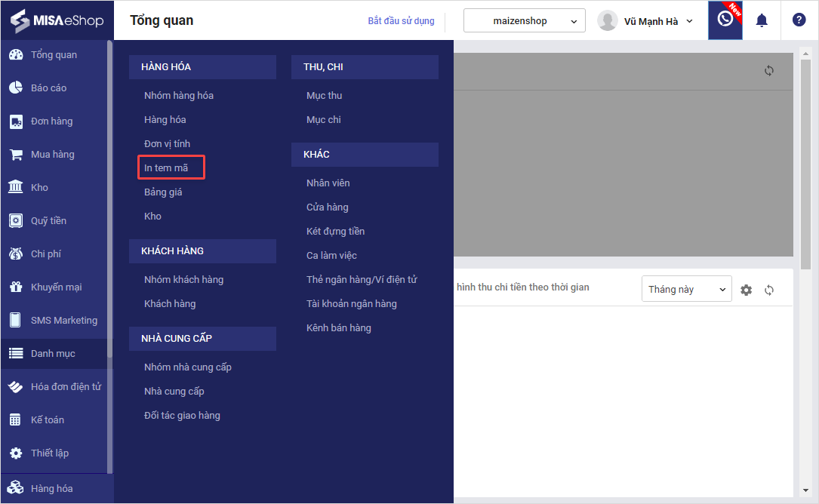Click the Tổng quan dashboard icon in sidebar
The image size is (819, 504).
16,54
